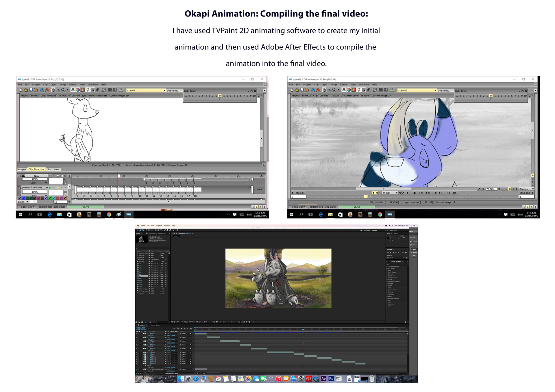Switch to room 3 in scene3 status bar
Screen dimensions: 555x392
tap(260, 207)
